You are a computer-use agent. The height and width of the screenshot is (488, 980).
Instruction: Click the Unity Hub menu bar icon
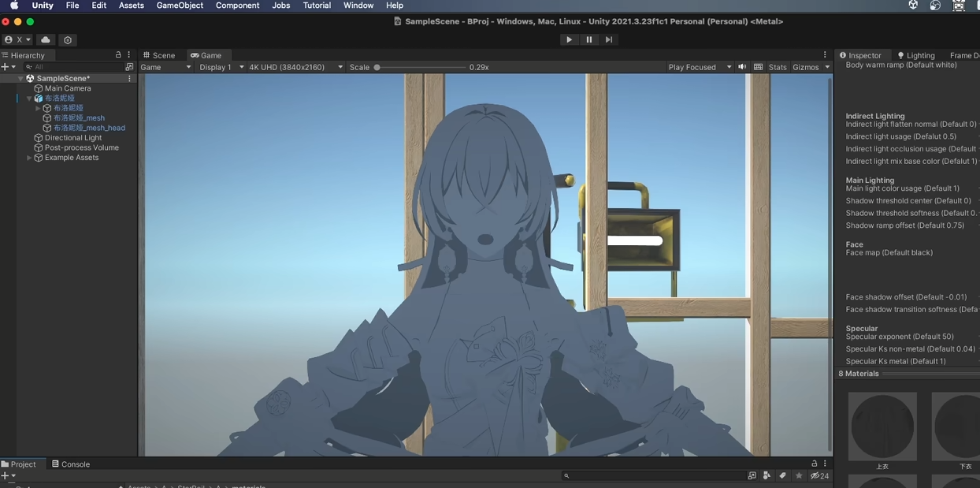(913, 6)
